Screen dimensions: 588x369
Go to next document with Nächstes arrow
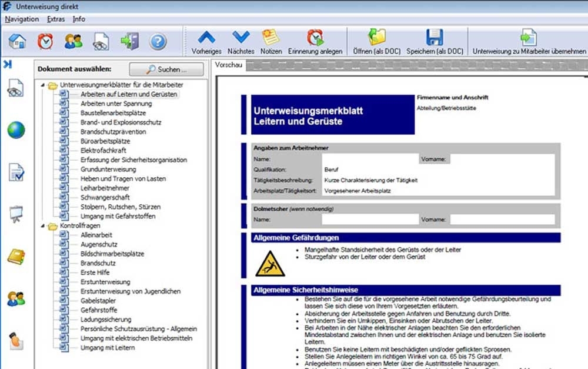(x=240, y=42)
